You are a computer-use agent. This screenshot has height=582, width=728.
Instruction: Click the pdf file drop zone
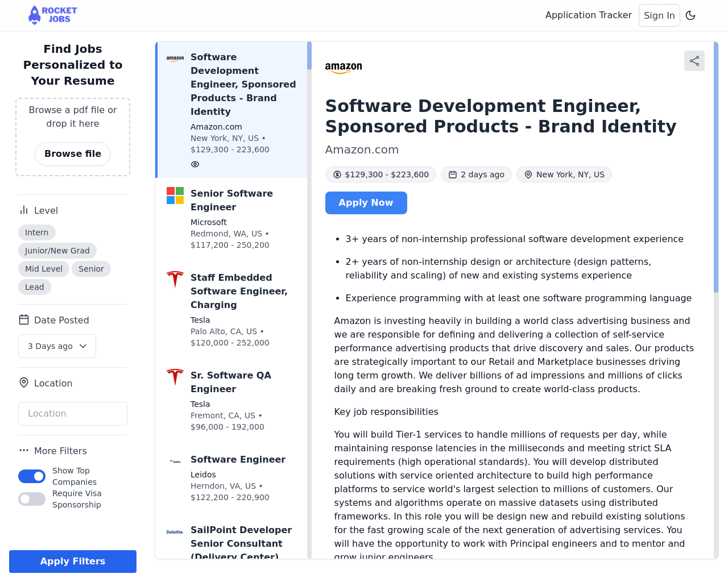73,137
